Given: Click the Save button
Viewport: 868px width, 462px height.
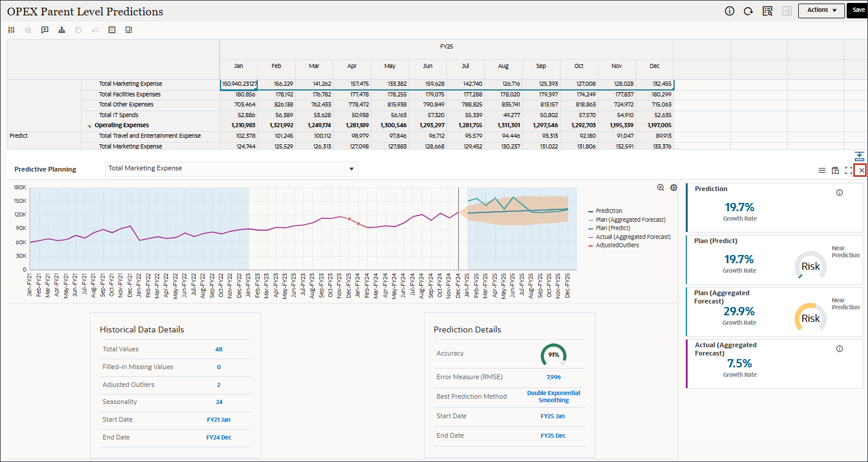Looking at the screenshot, I should point(858,10).
